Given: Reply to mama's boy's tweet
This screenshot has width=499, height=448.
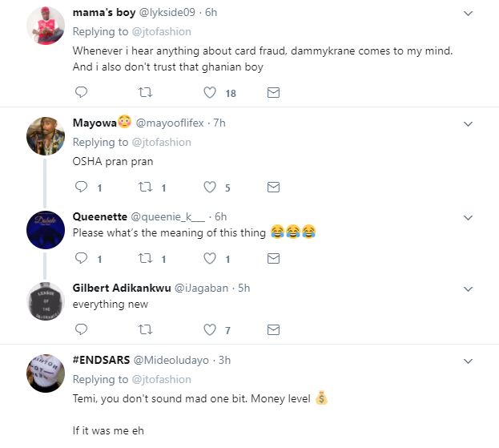Looking at the screenshot, I should coord(81,93).
